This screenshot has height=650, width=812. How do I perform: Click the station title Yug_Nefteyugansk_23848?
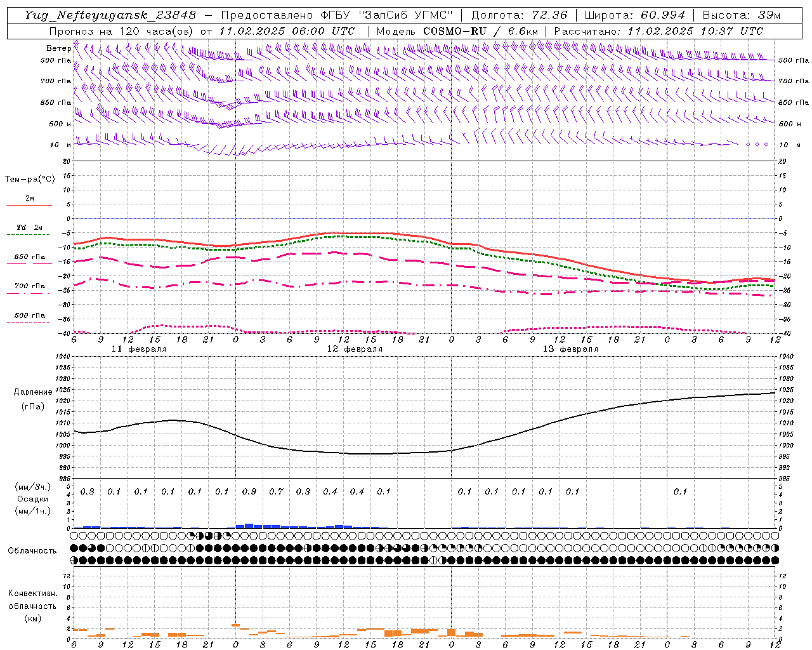click(x=110, y=15)
